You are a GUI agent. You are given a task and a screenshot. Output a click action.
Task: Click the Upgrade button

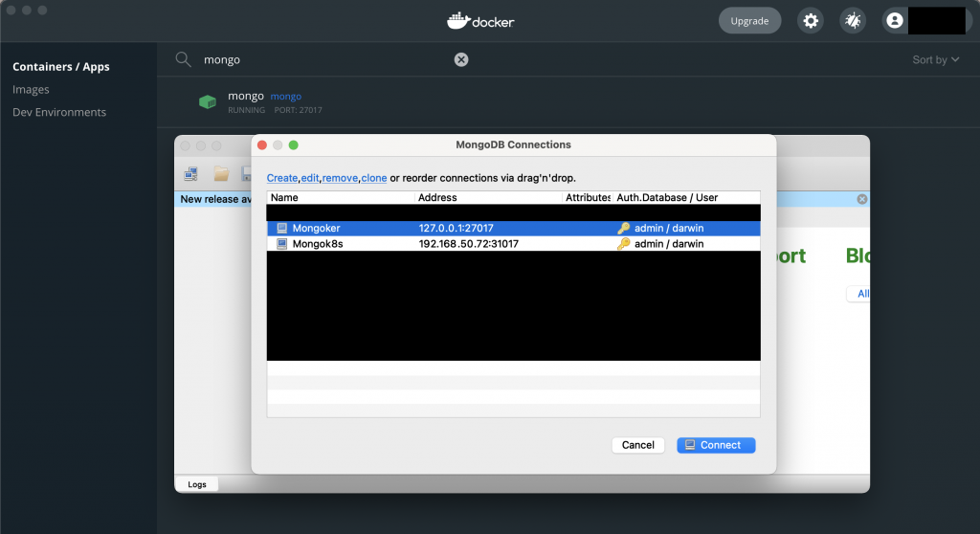[x=749, y=21]
